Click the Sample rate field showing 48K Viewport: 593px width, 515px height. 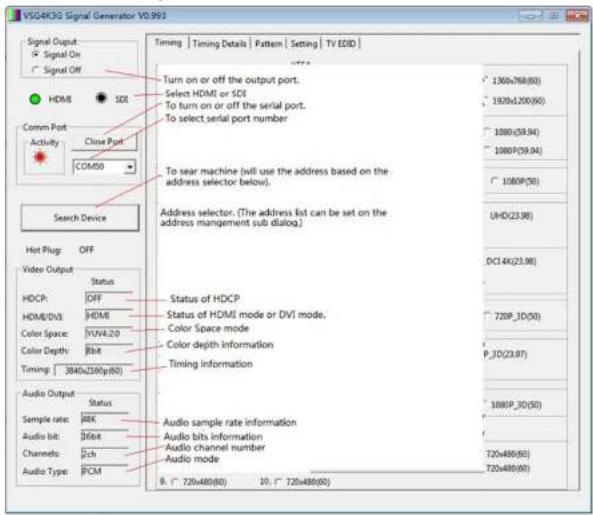point(104,419)
